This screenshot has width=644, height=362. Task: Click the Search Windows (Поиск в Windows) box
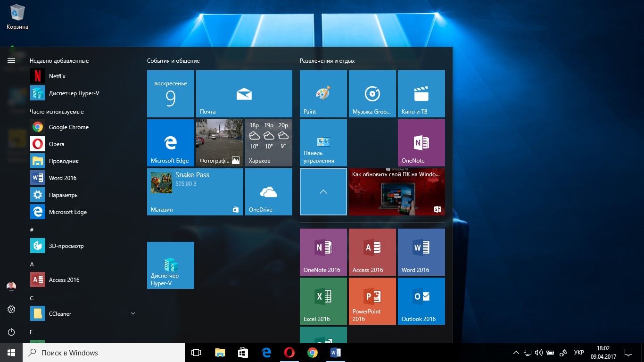click(104, 353)
